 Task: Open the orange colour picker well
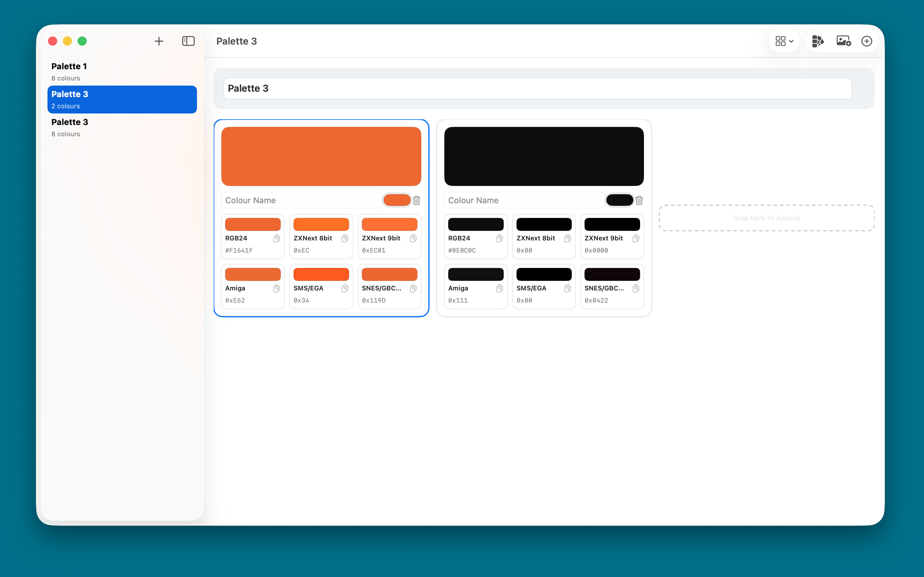[x=397, y=200]
